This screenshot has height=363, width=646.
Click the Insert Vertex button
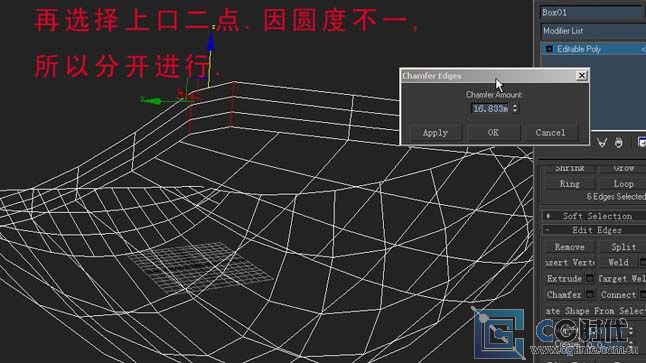569,262
